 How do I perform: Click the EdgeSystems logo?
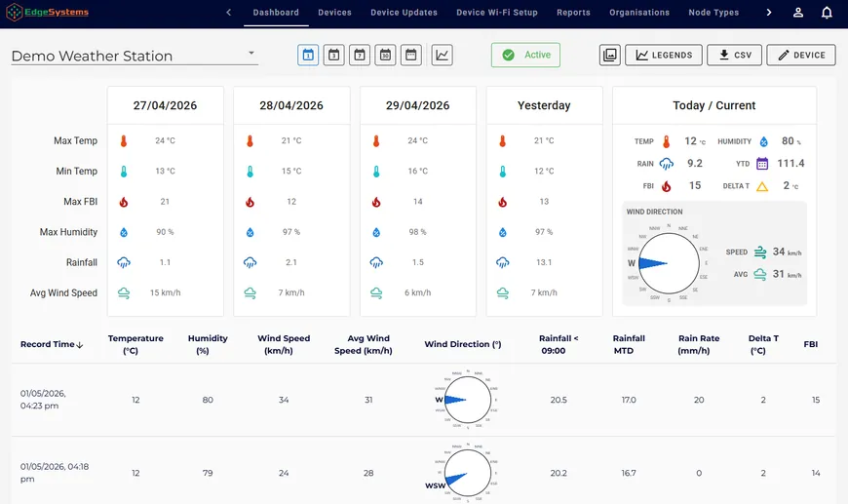48,12
